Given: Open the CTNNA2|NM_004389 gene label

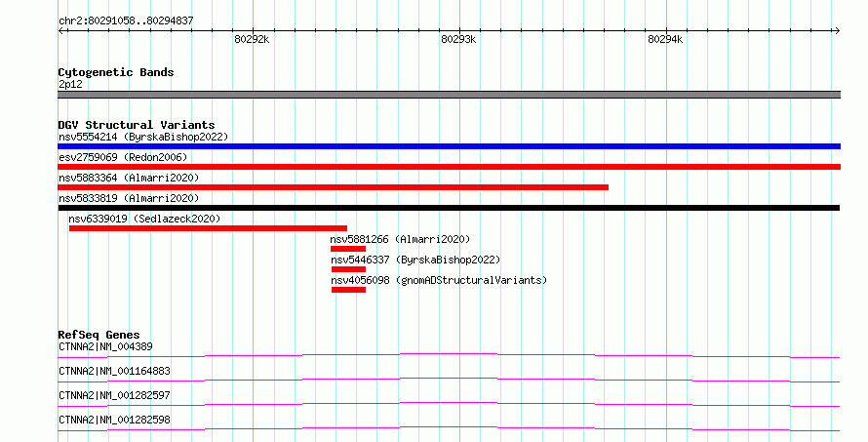Looking at the screenshot, I should tap(105, 346).
